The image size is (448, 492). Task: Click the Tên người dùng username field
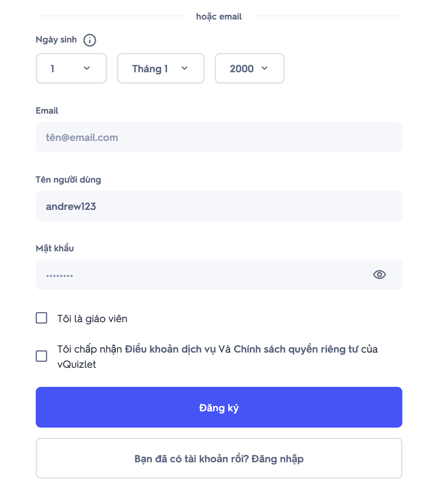(x=219, y=207)
